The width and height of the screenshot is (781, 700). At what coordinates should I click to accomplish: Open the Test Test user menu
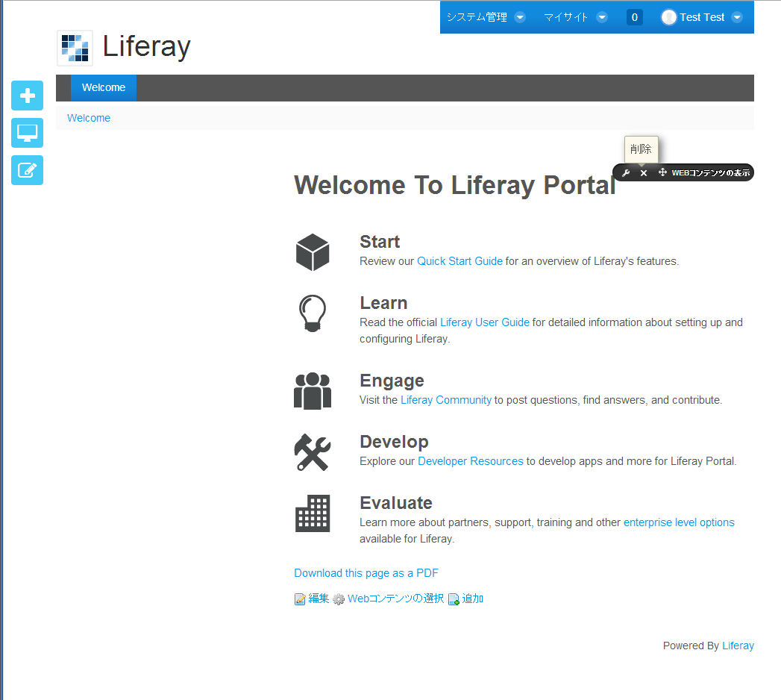pyautogui.click(x=701, y=17)
